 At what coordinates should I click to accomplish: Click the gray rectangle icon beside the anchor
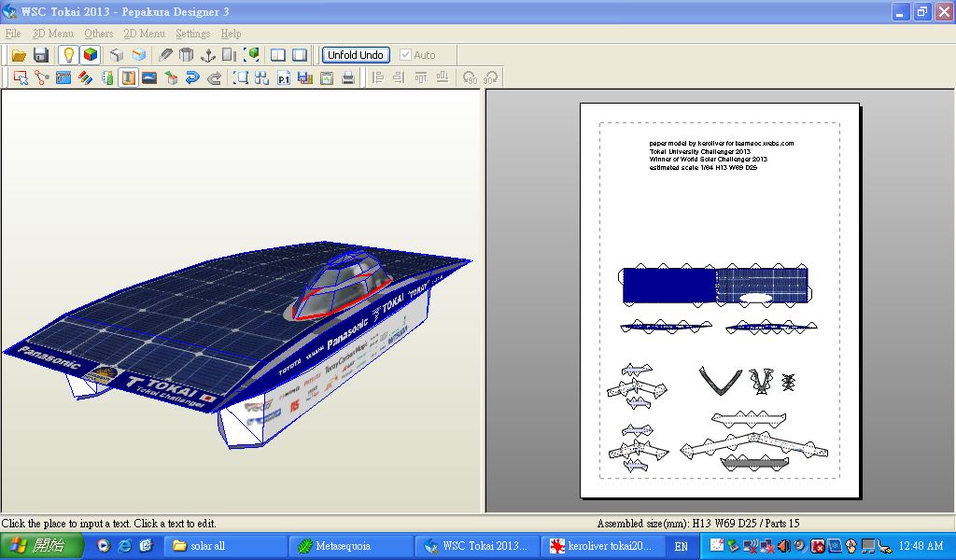tap(230, 55)
